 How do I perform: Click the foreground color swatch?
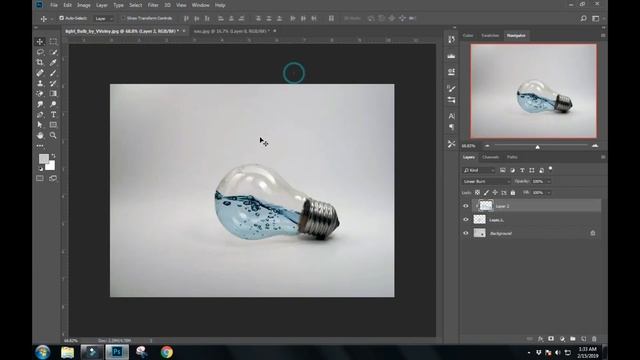[44, 159]
